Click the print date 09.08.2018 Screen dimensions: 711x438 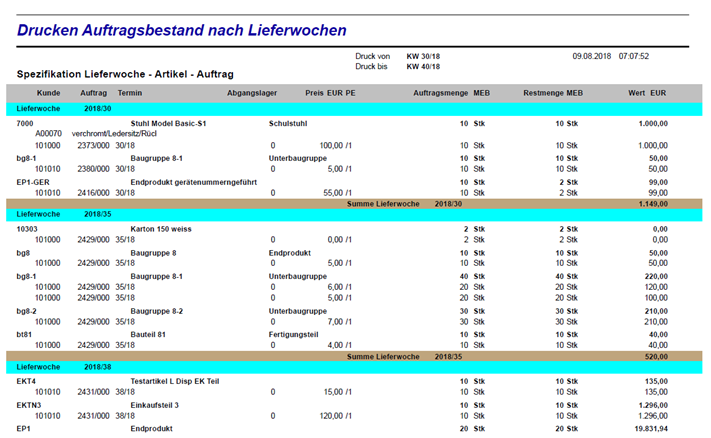(x=592, y=56)
